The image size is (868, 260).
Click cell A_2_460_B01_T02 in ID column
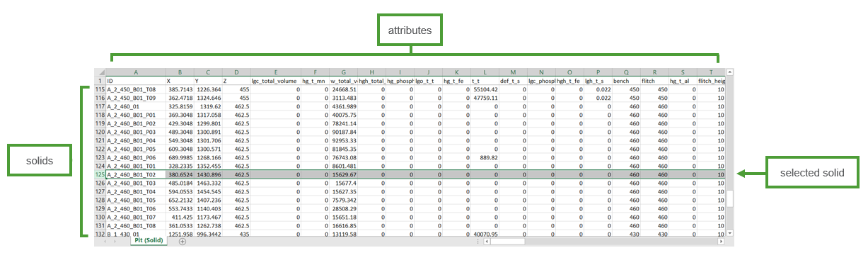[x=136, y=174]
